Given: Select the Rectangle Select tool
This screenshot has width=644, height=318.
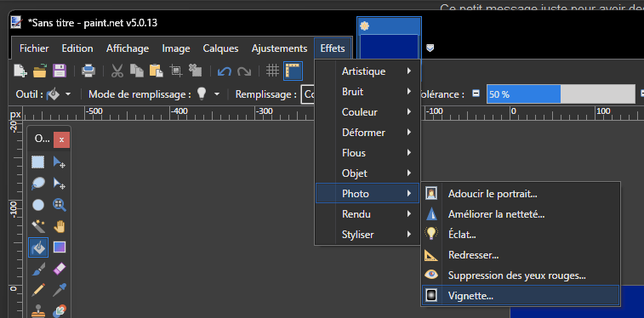Looking at the screenshot, I should tap(38, 162).
